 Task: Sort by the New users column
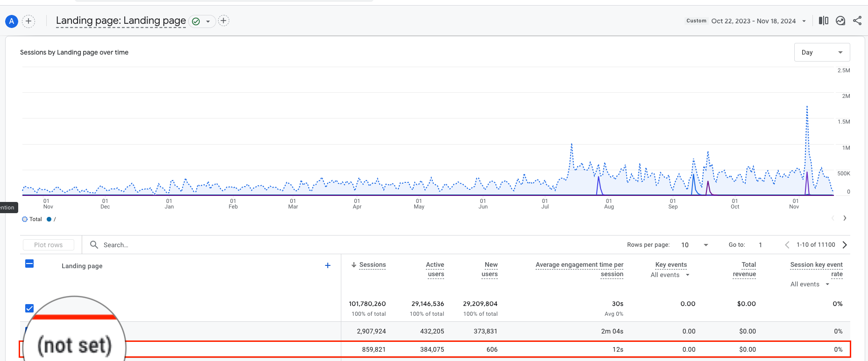click(490, 269)
